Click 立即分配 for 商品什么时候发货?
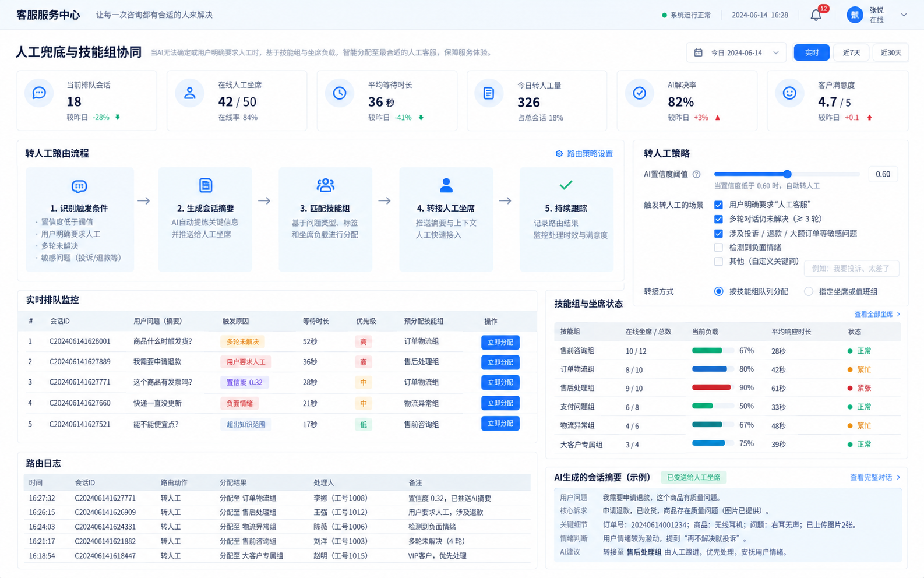Image resolution: width=924 pixels, height=578 pixels. click(500, 342)
